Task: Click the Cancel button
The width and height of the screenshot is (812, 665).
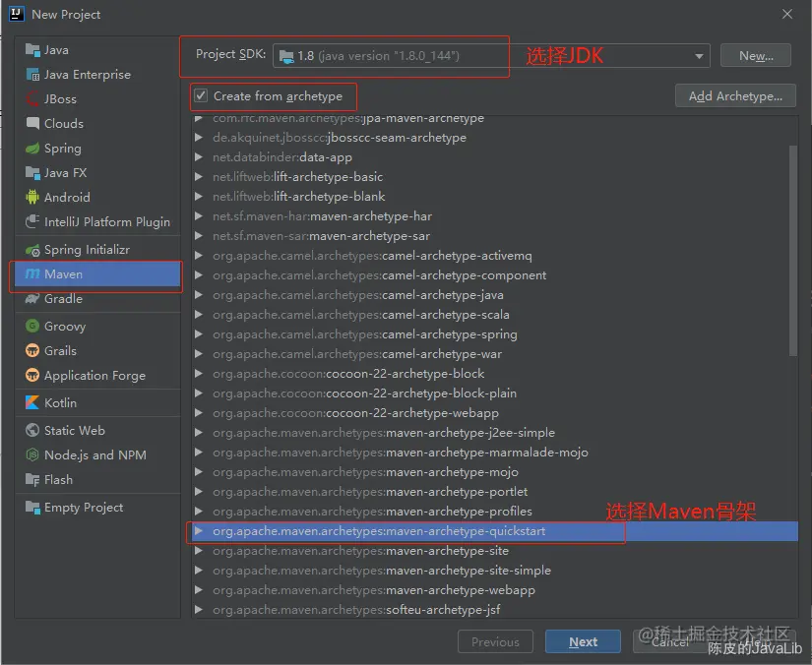Action: click(670, 641)
